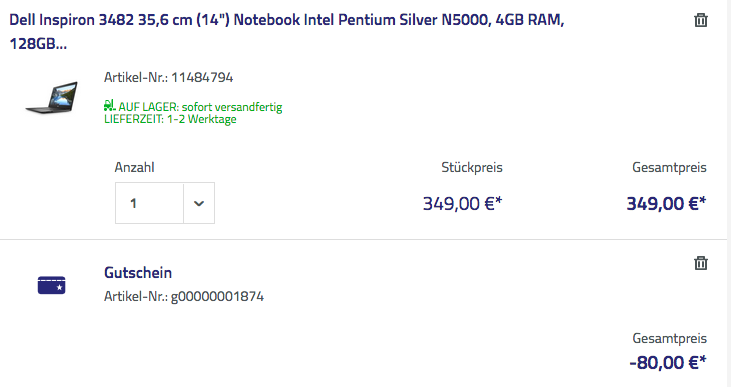Click the Artikel-Nr. 11484794 text
Image resolution: width=731 pixels, height=387 pixels.
pyautogui.click(x=168, y=77)
